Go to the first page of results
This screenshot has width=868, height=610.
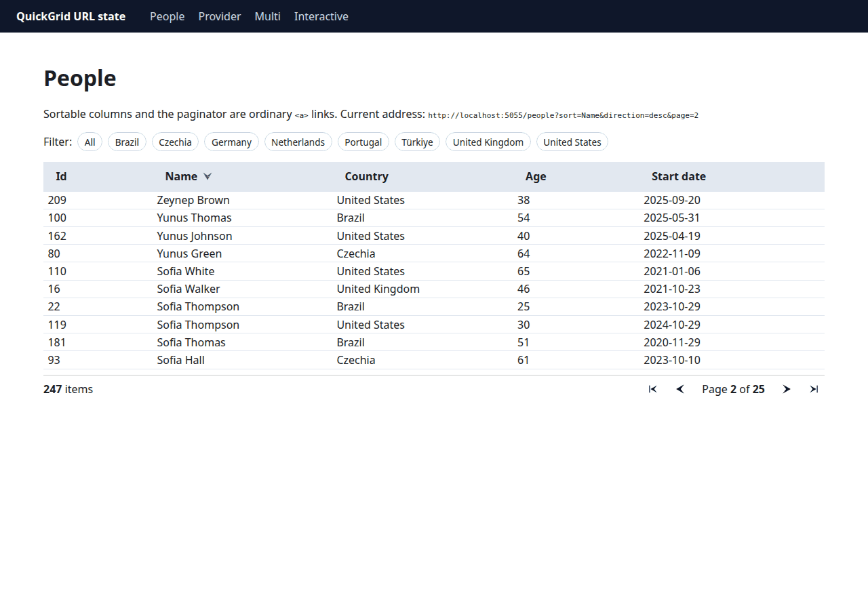[x=652, y=389]
